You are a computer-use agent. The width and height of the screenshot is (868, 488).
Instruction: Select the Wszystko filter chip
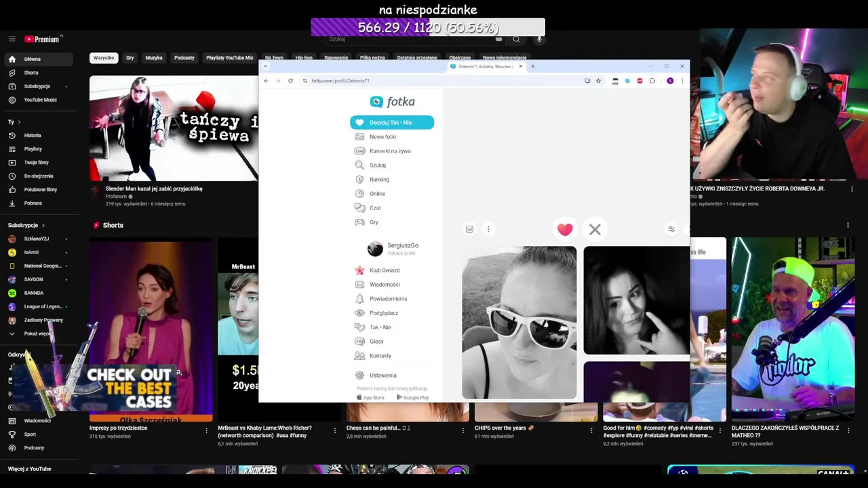(x=104, y=58)
